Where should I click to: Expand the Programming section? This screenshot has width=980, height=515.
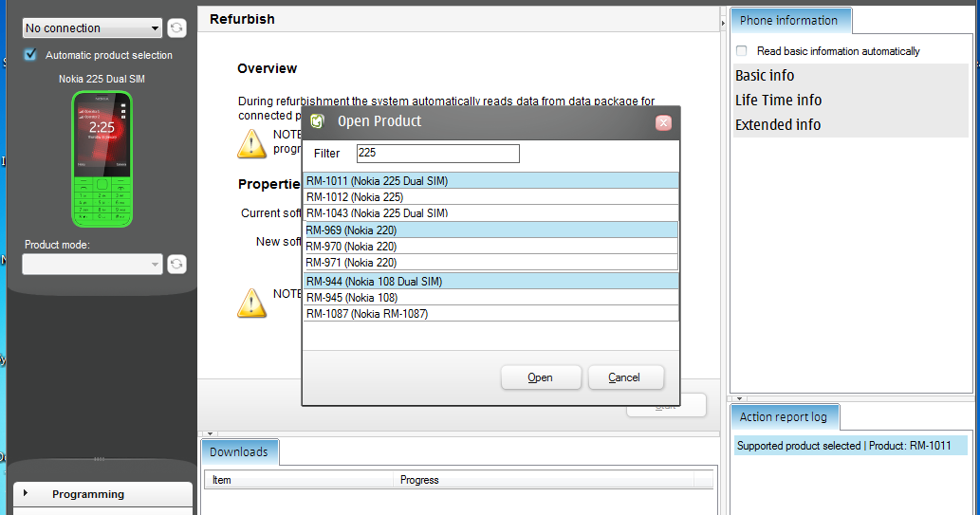click(x=103, y=494)
